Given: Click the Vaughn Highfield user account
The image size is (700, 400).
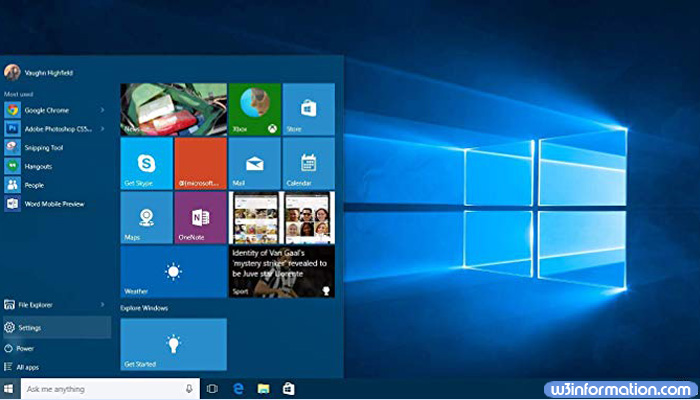Looking at the screenshot, I should click(x=38, y=72).
